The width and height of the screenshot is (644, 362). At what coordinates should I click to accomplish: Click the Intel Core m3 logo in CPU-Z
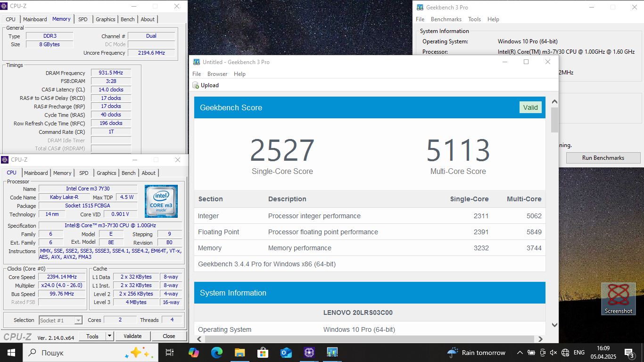161,201
